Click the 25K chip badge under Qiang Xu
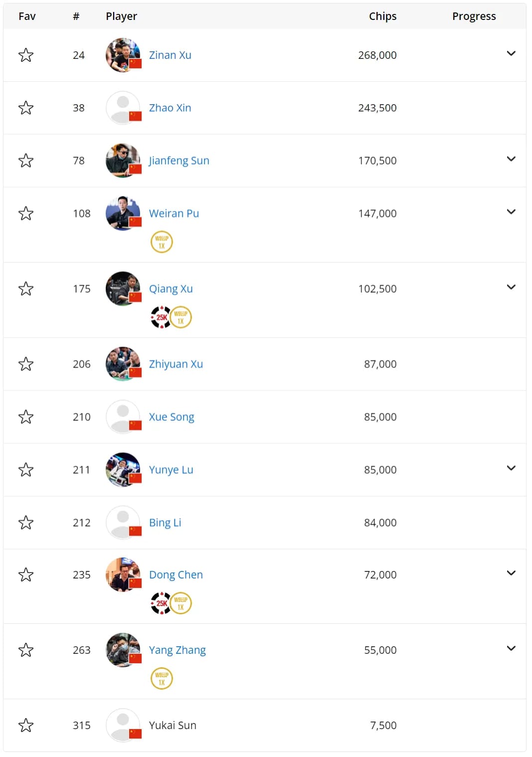This screenshot has width=532, height=757. click(x=161, y=317)
